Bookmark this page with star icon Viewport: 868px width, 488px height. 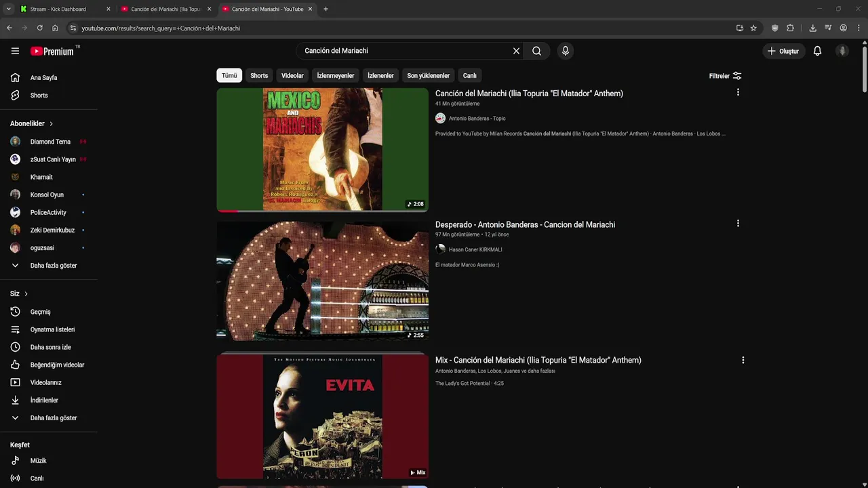tap(753, 28)
